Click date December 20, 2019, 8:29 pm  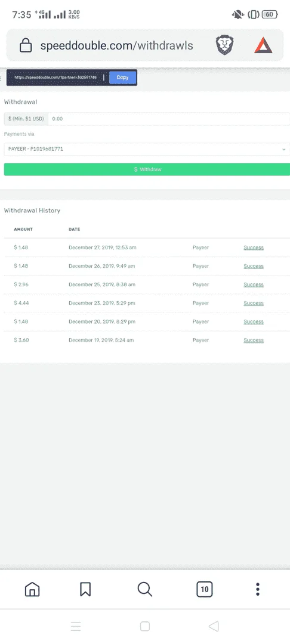tap(102, 321)
